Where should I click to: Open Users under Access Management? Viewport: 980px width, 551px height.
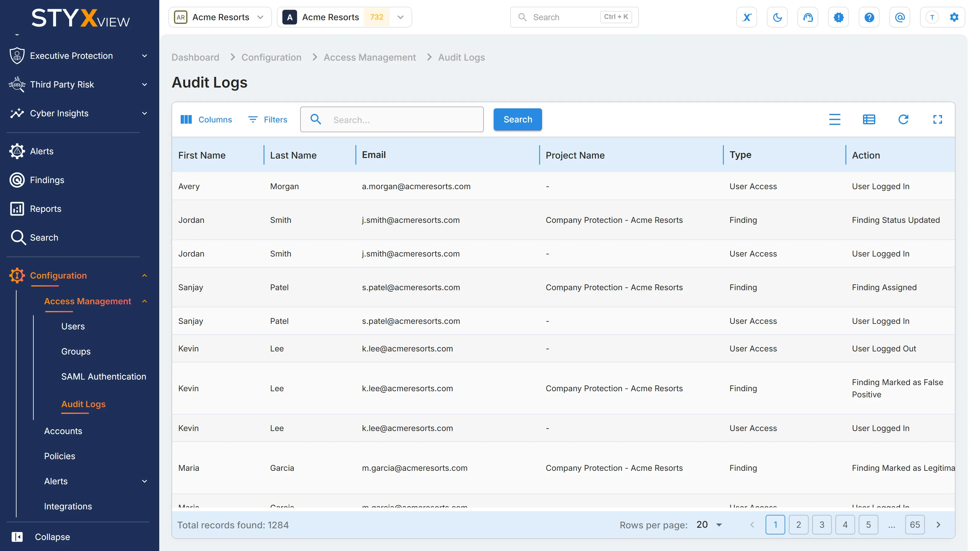coord(73,326)
